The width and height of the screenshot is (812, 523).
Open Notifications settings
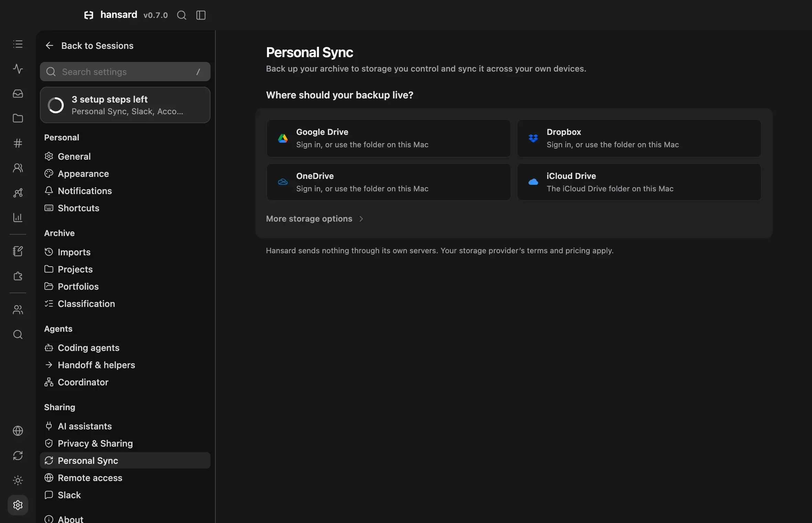(125, 191)
